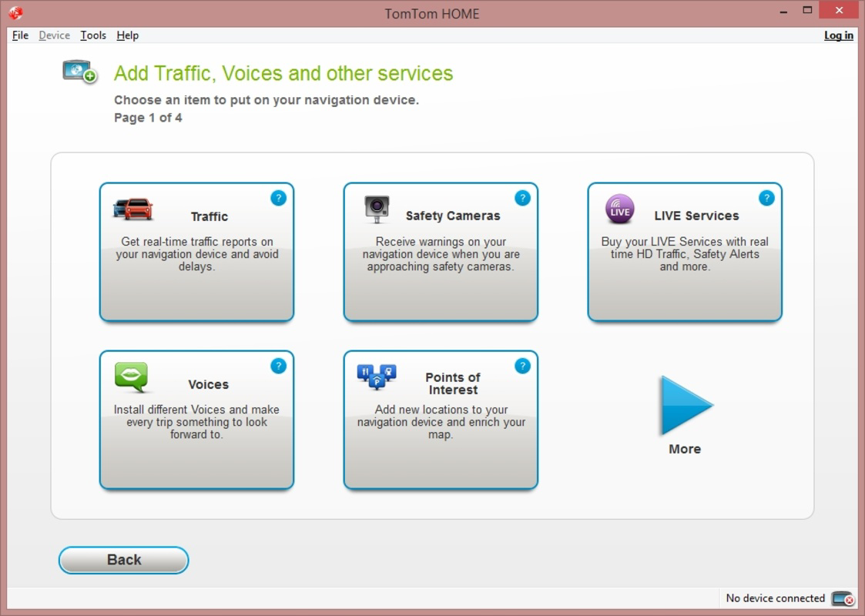
Task: Open help for Points of Interest
Action: [522, 366]
